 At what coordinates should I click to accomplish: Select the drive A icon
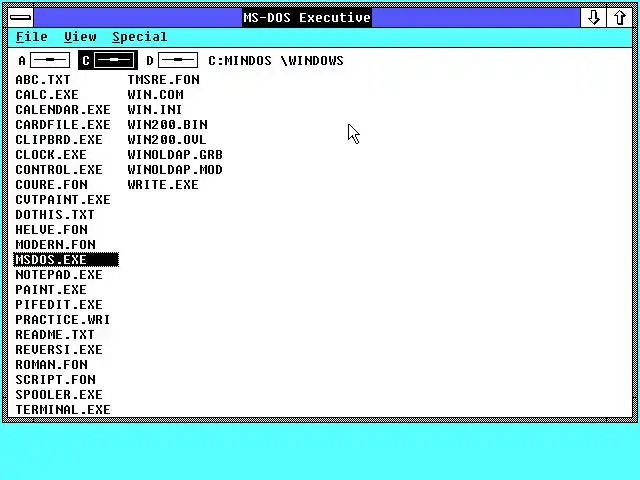[x=44, y=61]
